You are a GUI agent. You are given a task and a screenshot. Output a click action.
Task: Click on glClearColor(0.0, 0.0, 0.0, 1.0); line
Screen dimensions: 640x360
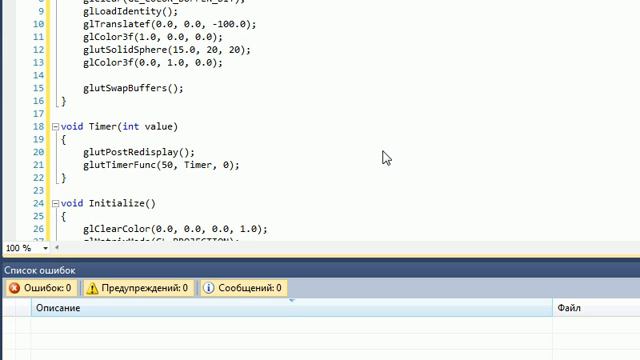tap(175, 229)
